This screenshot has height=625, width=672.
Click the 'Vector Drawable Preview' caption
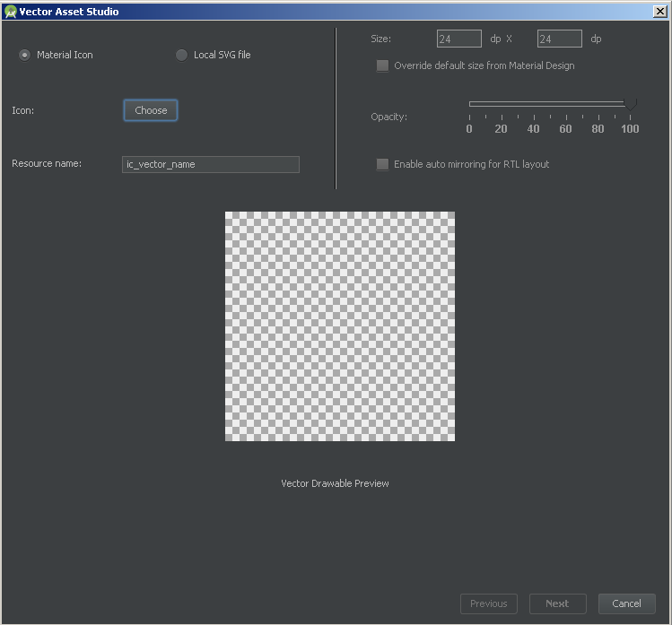[x=335, y=483]
